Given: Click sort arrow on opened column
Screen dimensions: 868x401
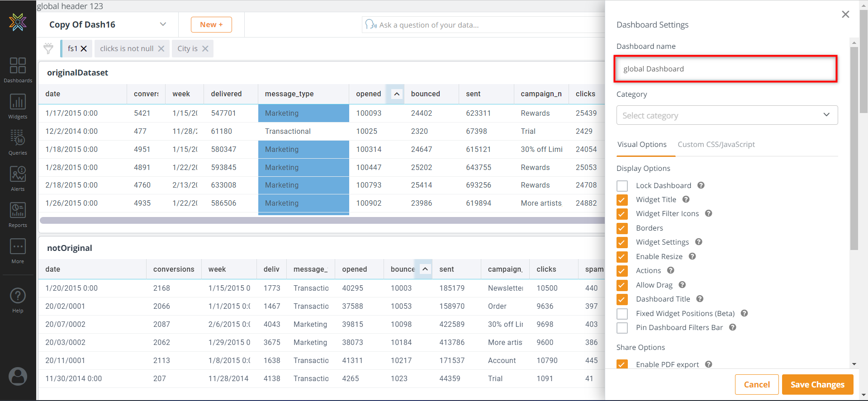Looking at the screenshot, I should 397,94.
